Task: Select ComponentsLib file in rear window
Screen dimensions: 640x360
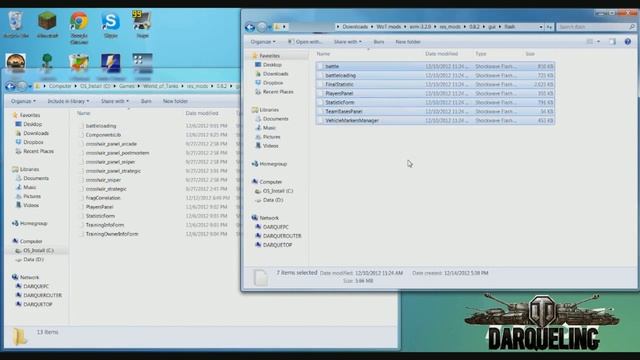Action: coord(103,135)
